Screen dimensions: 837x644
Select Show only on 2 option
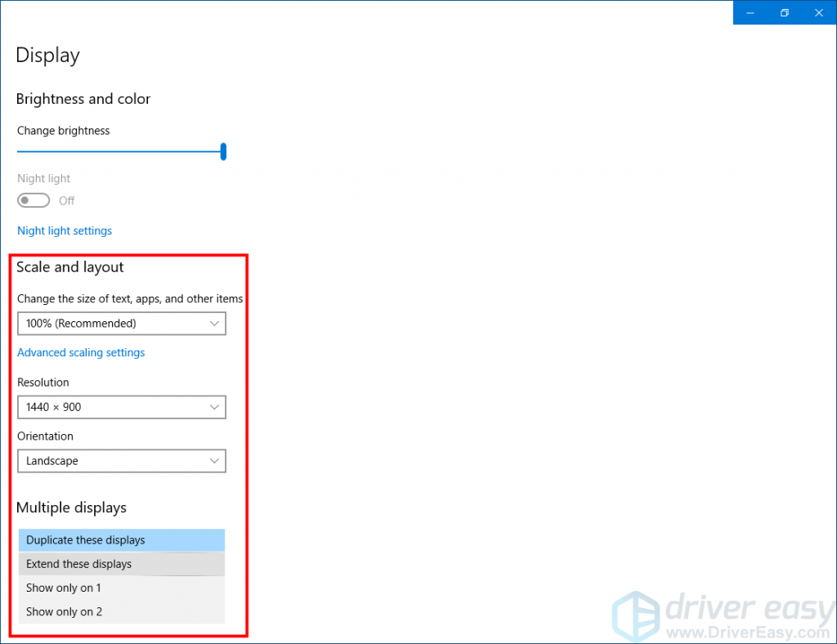[121, 611]
